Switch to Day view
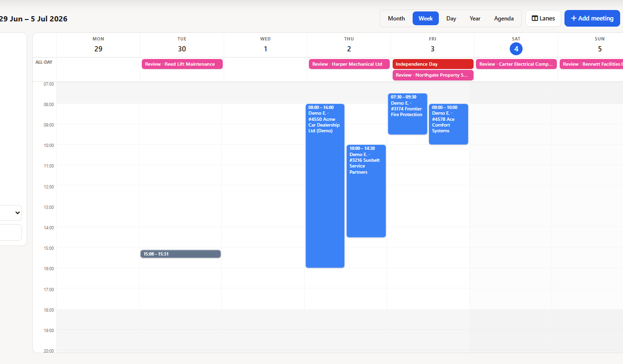This screenshot has width=623, height=364. pyautogui.click(x=451, y=19)
